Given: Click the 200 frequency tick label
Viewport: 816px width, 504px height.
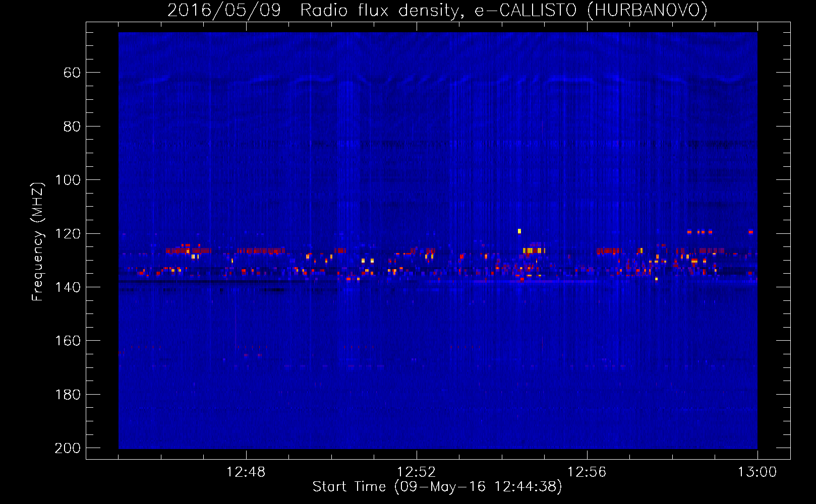Looking at the screenshot, I should pos(68,448).
